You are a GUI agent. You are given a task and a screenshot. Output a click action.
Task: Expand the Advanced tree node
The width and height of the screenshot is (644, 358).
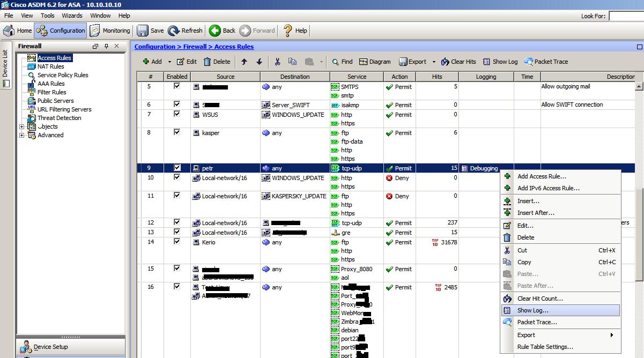point(22,135)
